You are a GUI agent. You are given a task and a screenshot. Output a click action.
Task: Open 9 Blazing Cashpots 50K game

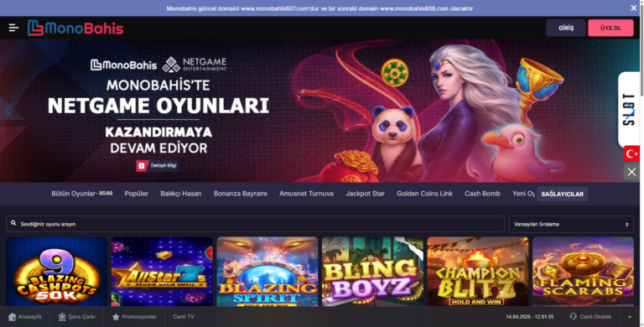pos(57,271)
